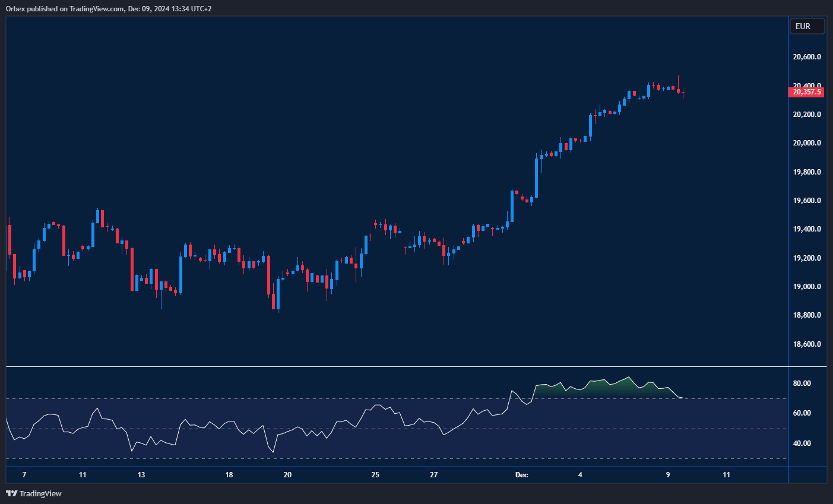Open the Orbex published on TradingView.com header text
833x504 pixels.
(x=109, y=8)
